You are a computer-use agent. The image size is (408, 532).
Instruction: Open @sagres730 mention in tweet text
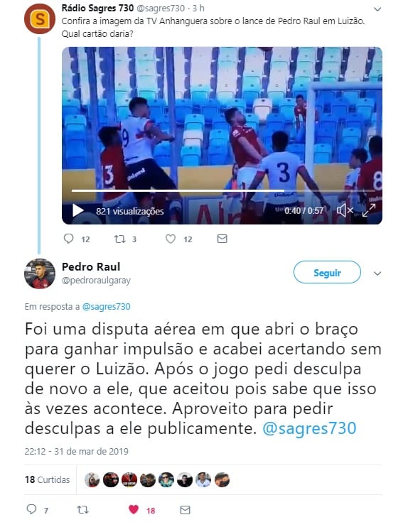coord(309,428)
